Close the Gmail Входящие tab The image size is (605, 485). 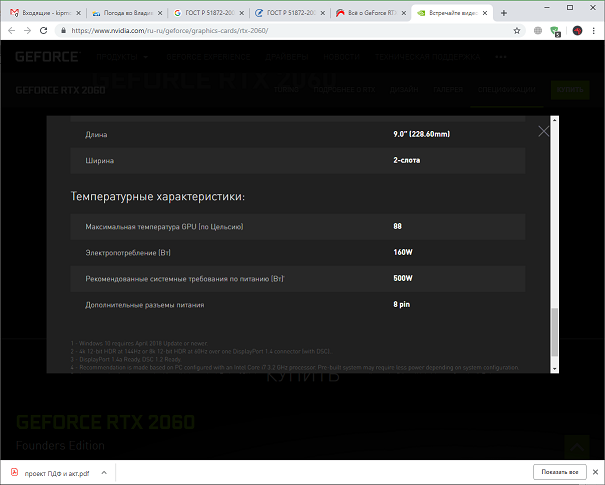click(78, 13)
